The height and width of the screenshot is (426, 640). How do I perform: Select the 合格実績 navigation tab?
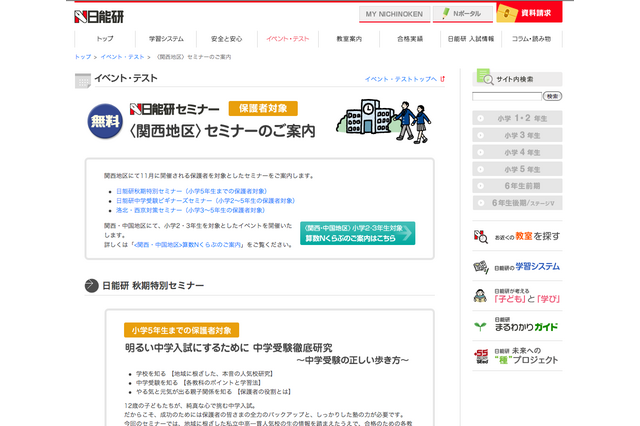tap(410, 39)
